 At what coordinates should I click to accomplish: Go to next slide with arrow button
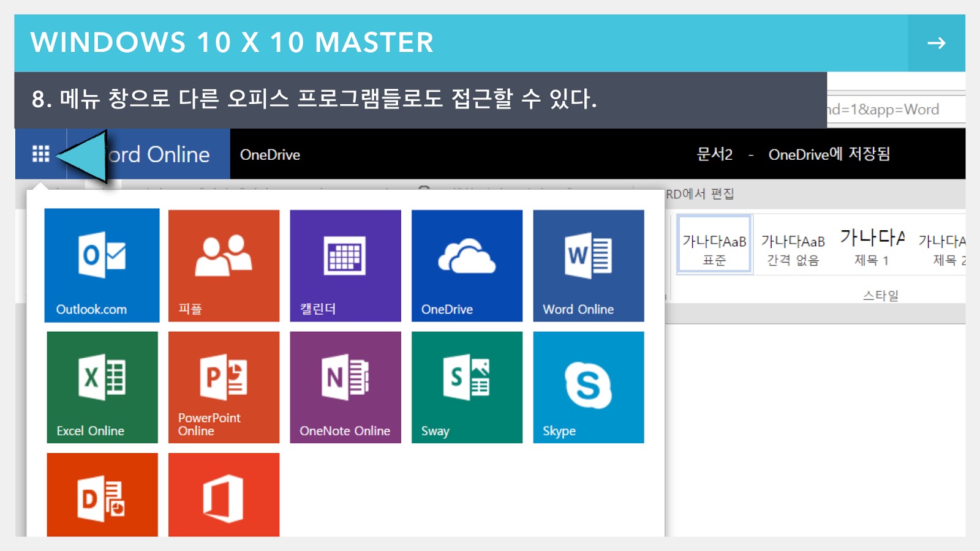tap(937, 43)
